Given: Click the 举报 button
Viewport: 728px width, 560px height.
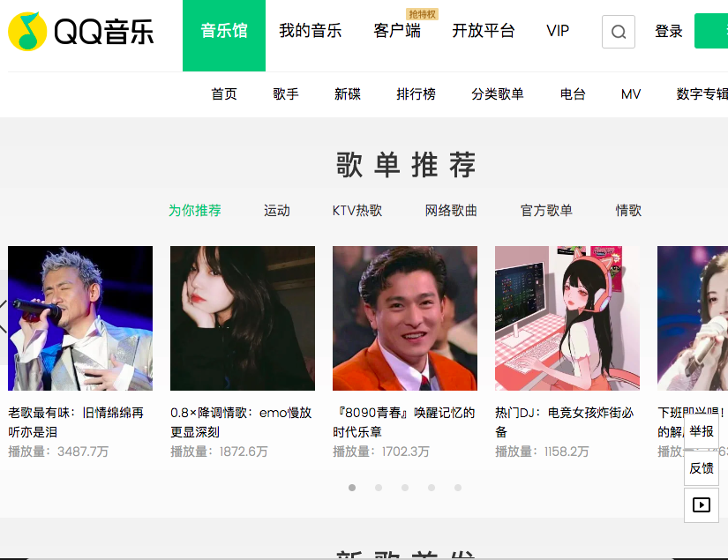Looking at the screenshot, I should click(701, 431).
